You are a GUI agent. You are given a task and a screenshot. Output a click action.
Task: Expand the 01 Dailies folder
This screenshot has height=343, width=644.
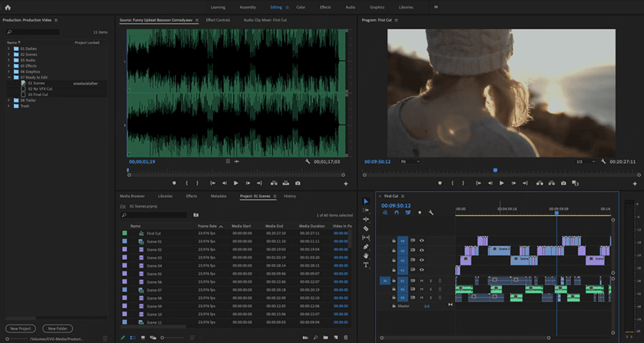(x=9, y=49)
